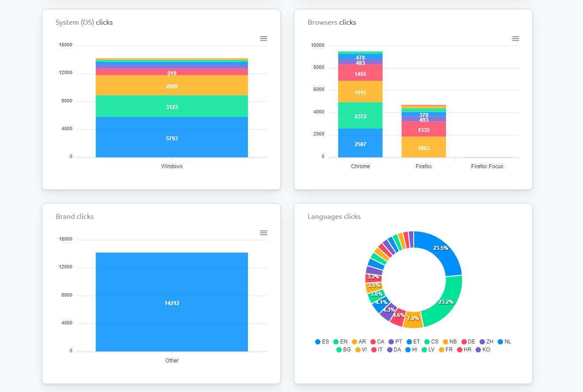Viewport: 583px width, 392px height.
Task: Toggle the EN series in the legend
Action: 340,342
